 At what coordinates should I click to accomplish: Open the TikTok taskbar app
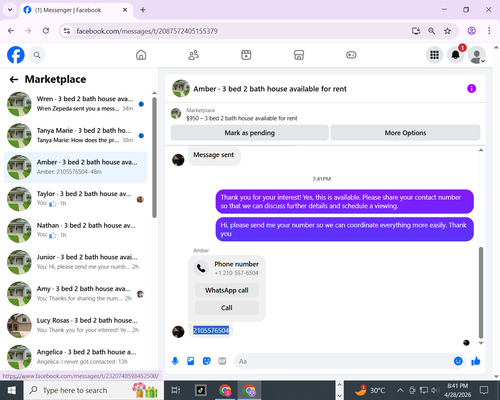(201, 390)
